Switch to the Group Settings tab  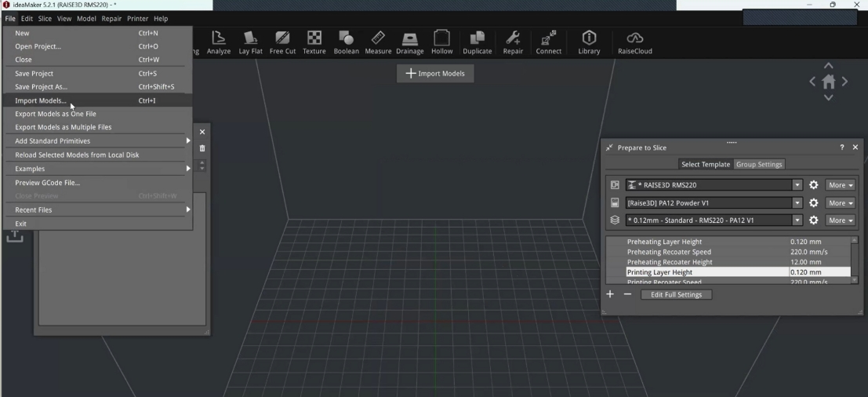coord(758,164)
